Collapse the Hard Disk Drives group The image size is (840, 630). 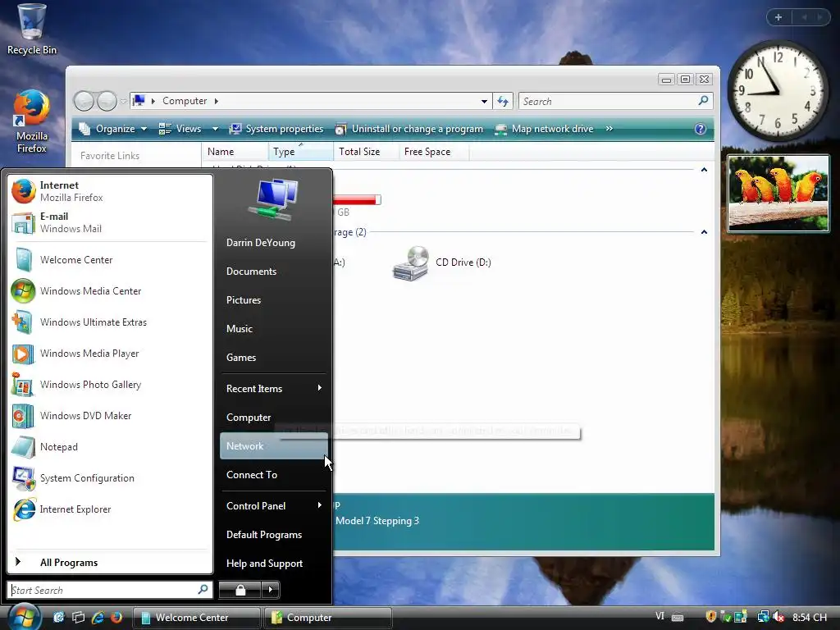point(704,170)
